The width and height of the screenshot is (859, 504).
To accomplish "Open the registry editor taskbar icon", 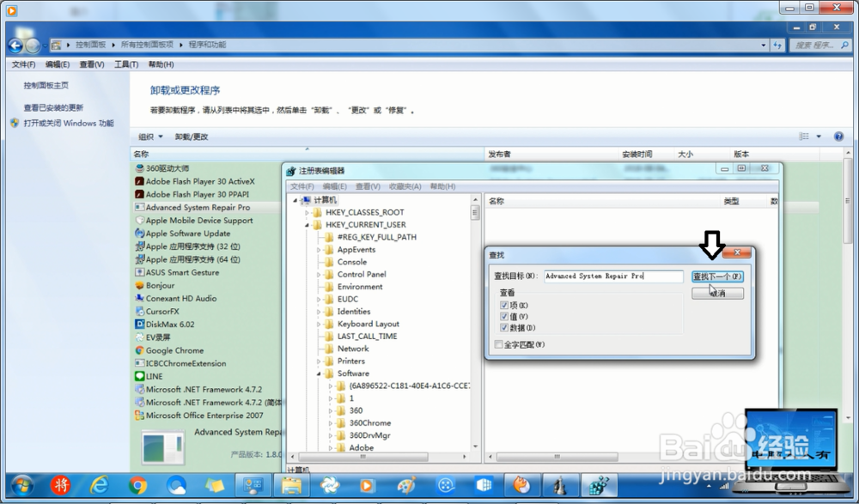I will (x=599, y=485).
